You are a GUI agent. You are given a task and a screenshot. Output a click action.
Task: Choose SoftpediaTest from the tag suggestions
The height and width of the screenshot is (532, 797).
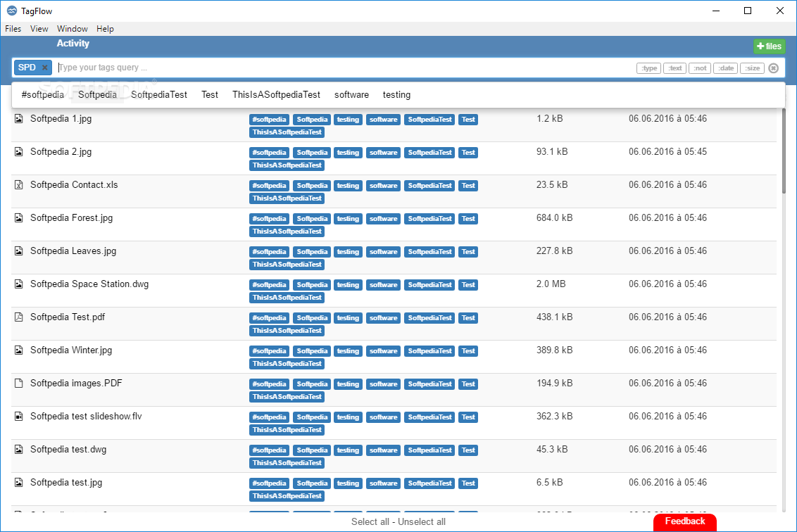coord(159,95)
